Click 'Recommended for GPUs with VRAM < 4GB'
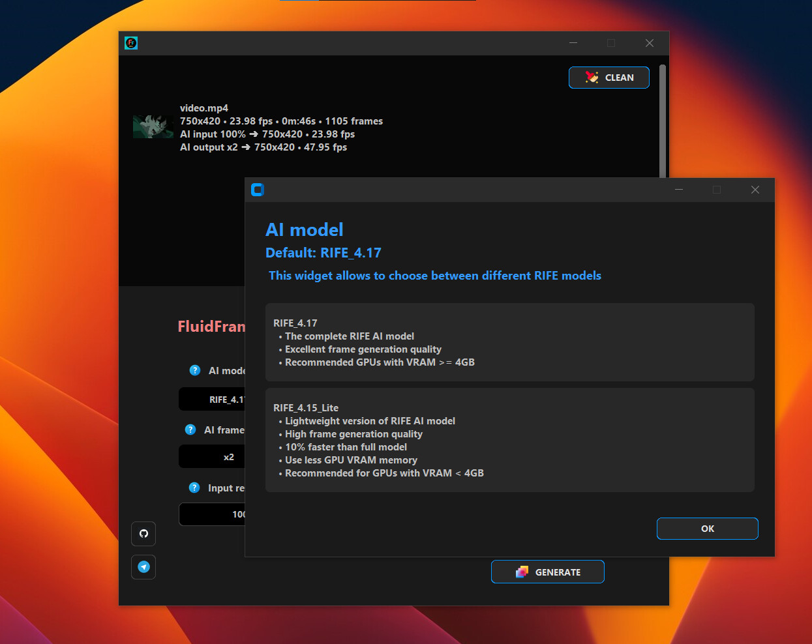Image resolution: width=812 pixels, height=644 pixels. [384, 473]
